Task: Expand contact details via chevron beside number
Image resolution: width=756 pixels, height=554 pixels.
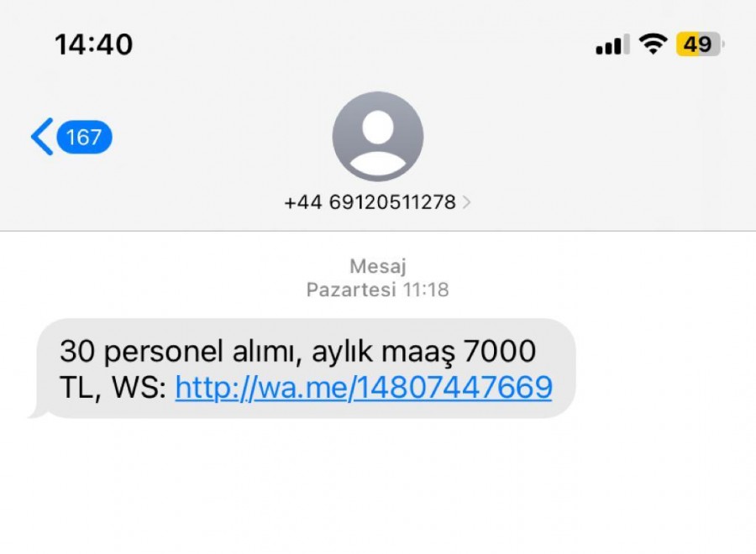Action: [x=466, y=201]
